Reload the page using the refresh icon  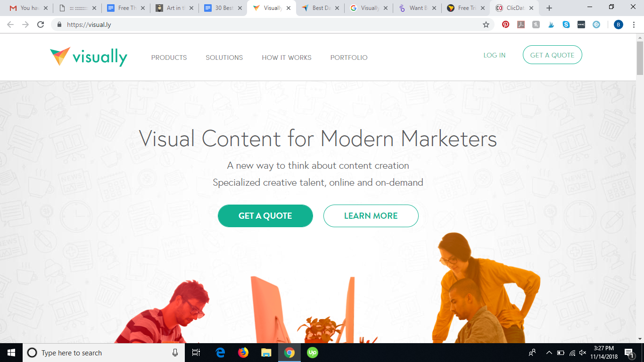[41, 25]
